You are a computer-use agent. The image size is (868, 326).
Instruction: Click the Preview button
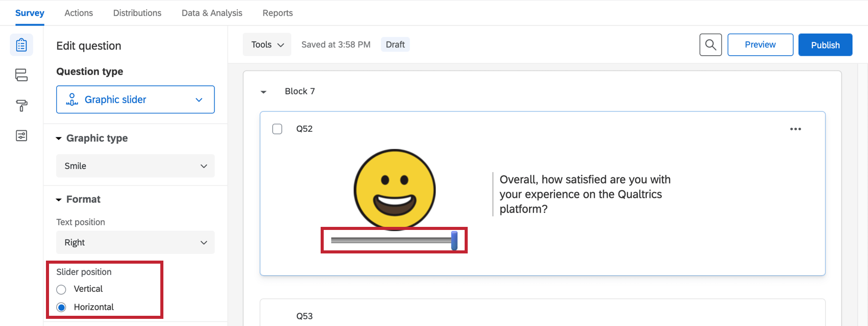tap(760, 45)
